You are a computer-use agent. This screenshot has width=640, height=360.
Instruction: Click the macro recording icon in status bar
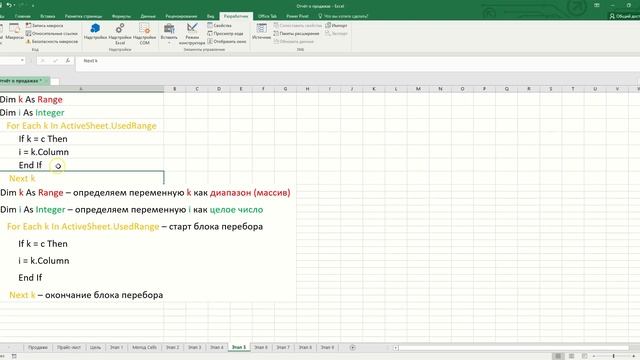[14, 356]
